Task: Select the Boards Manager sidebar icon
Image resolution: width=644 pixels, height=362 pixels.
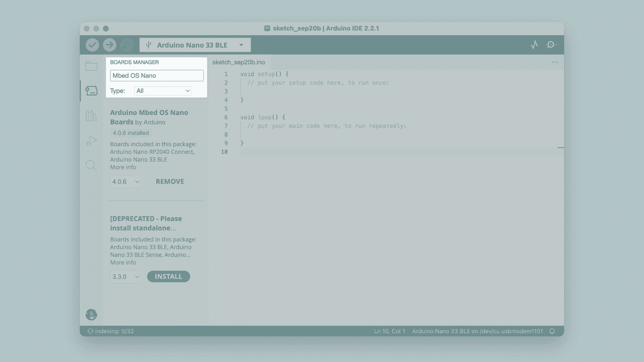Action: pyautogui.click(x=91, y=91)
